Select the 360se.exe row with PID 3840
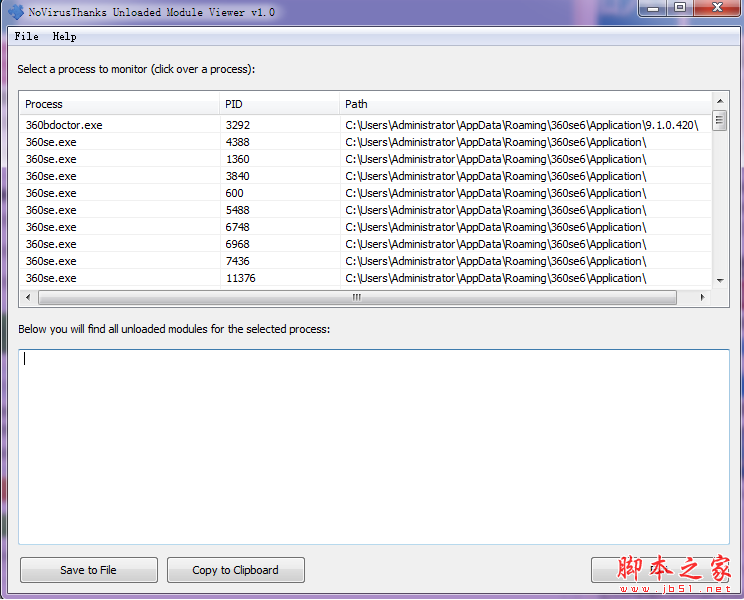This screenshot has height=600, width=744. pyautogui.click(x=365, y=176)
